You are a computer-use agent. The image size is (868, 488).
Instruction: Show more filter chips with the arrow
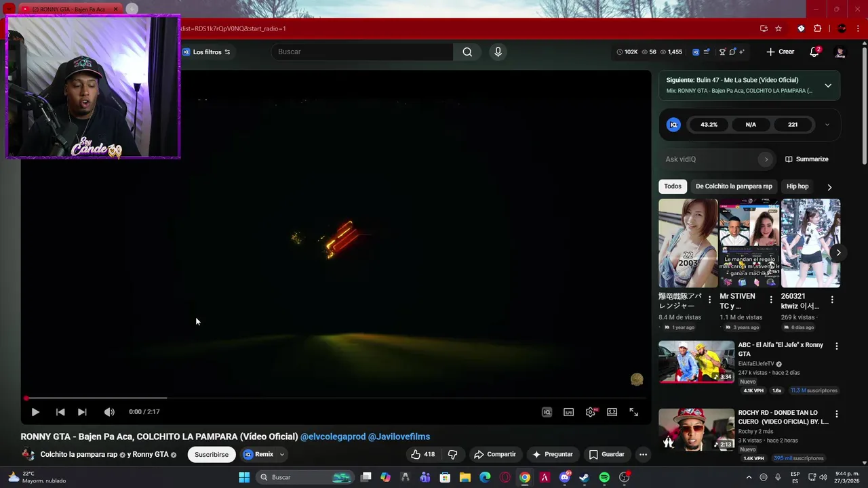[829, 187]
